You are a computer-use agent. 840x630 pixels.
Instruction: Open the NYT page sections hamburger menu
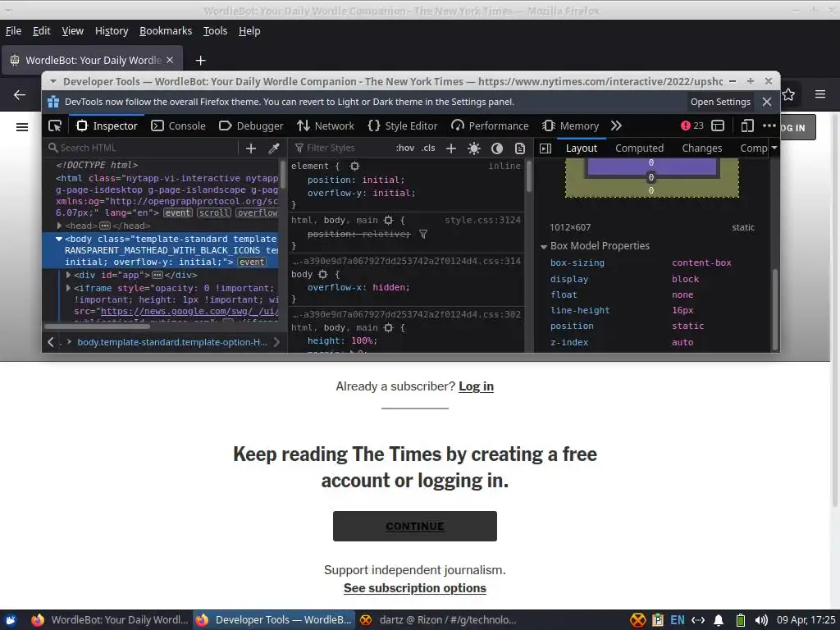(x=22, y=127)
